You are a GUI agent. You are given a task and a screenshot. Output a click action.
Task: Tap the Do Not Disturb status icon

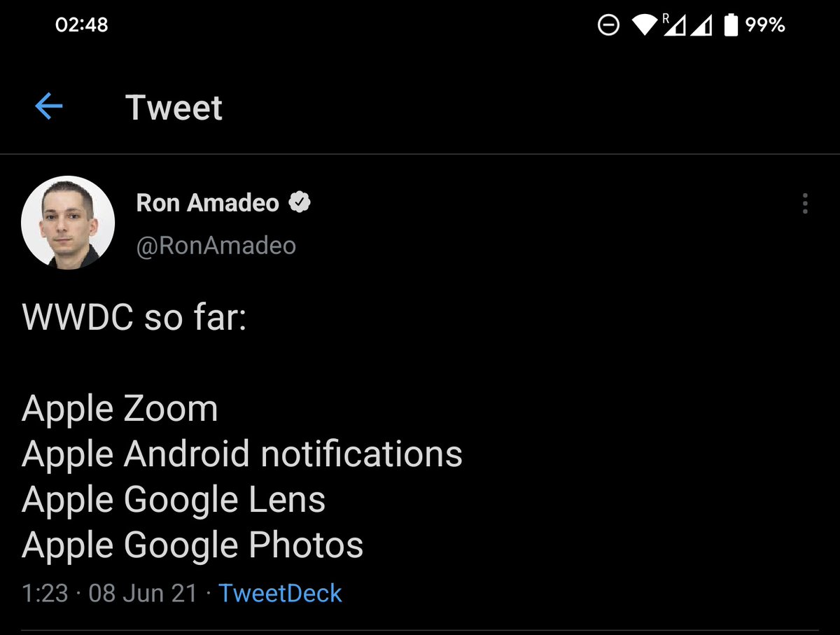[x=608, y=26]
